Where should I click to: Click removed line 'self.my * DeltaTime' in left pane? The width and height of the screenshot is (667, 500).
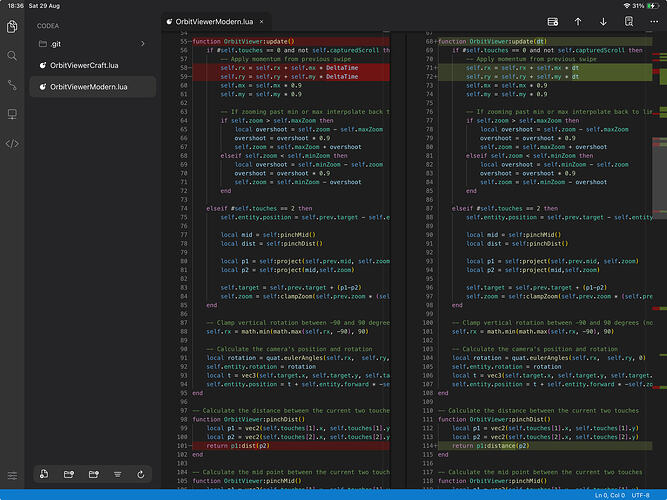[x=289, y=77]
